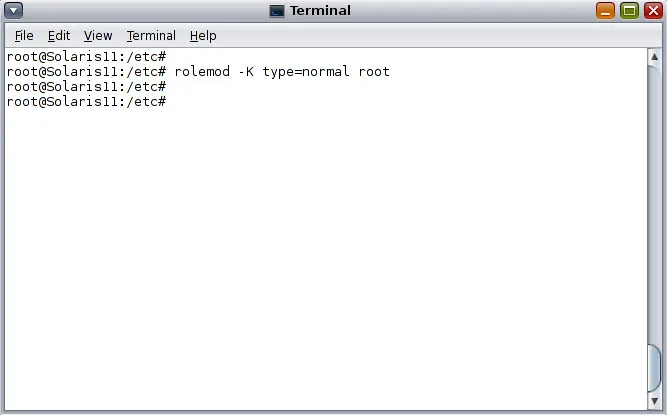Open the Terminal menu
The image size is (667, 415).
(x=151, y=36)
